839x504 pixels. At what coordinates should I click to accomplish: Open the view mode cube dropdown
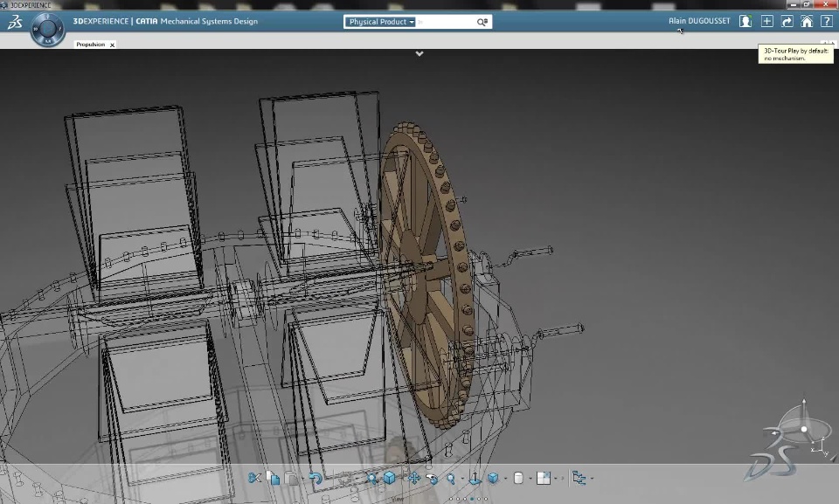pos(505,479)
